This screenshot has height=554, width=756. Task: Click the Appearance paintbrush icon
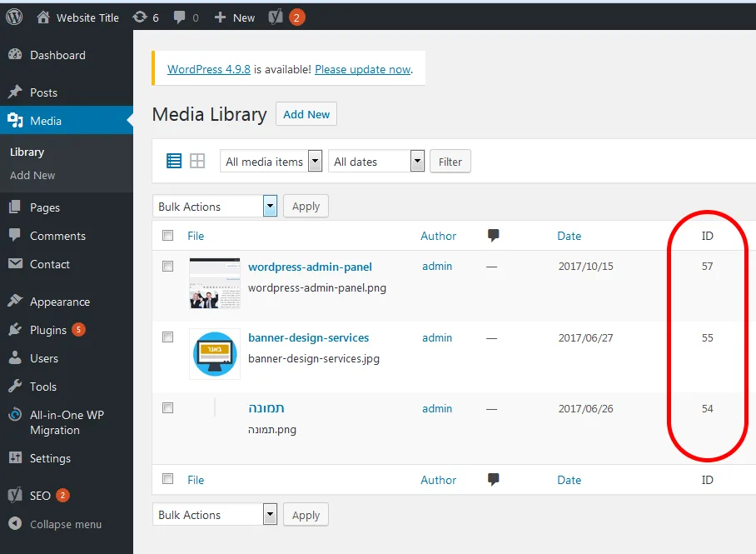click(15, 301)
